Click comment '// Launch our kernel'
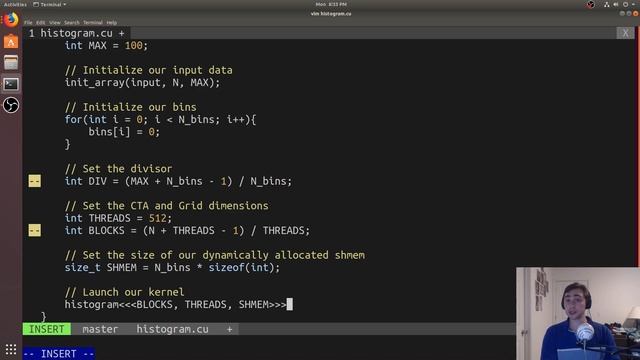Screen dimensions: 640x360 pyautogui.click(x=124, y=292)
